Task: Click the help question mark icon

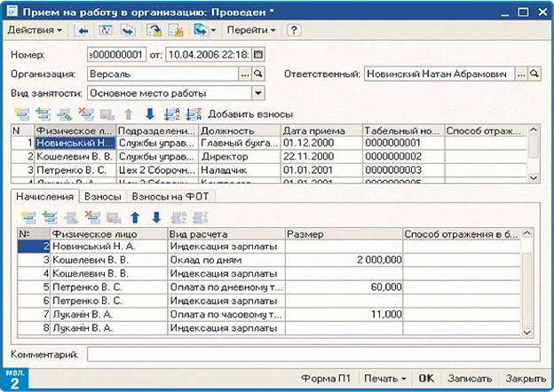Action: pos(294,30)
